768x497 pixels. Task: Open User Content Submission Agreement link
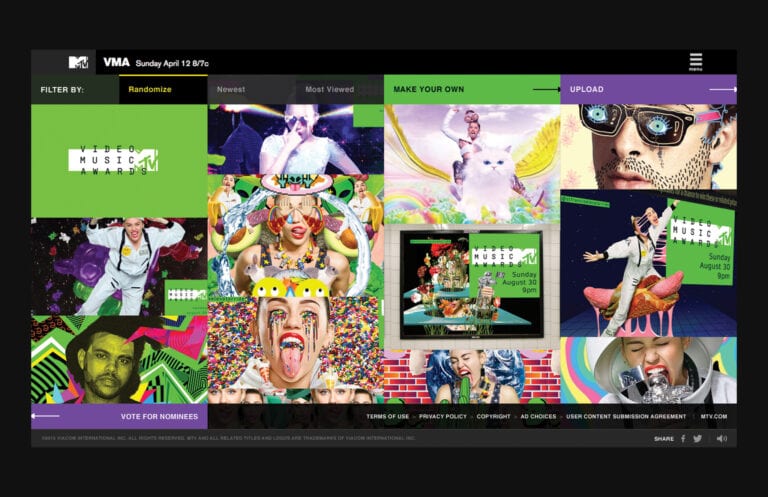coord(627,416)
